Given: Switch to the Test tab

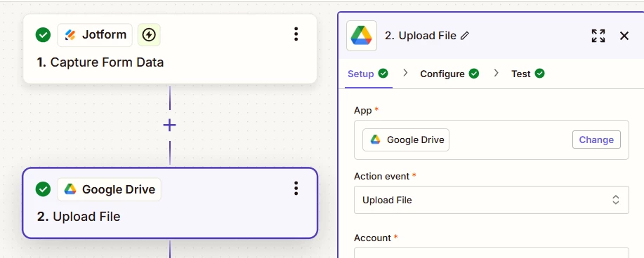Looking at the screenshot, I should tap(527, 74).
